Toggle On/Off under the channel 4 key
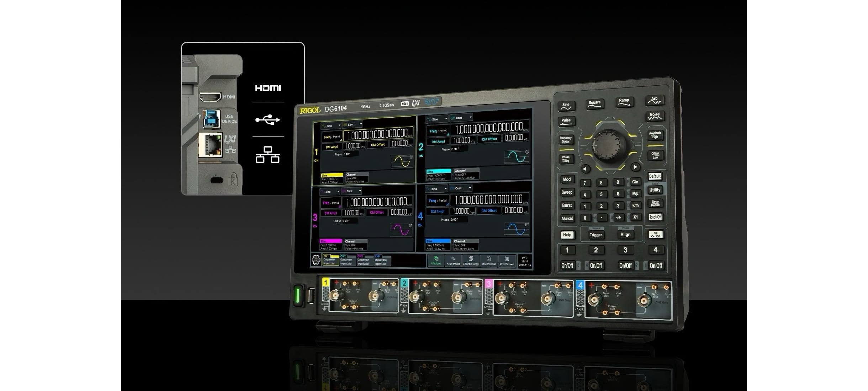The width and height of the screenshot is (868, 391). click(656, 265)
